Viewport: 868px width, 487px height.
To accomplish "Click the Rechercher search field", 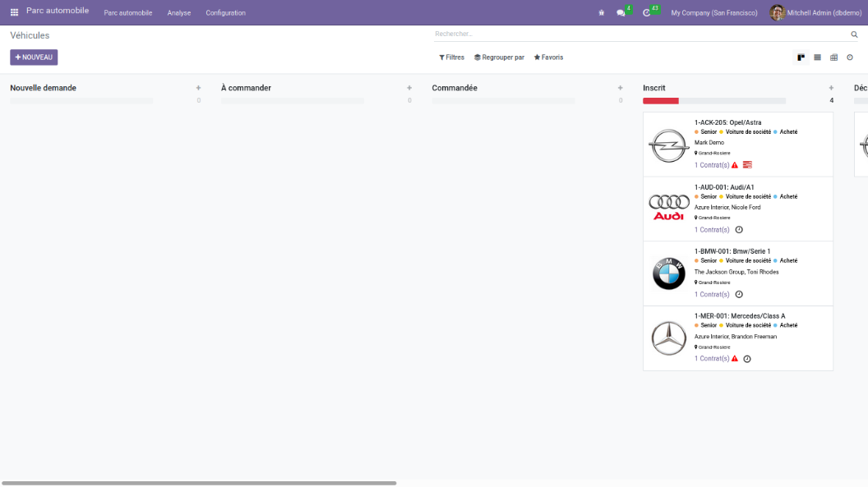I will [641, 34].
